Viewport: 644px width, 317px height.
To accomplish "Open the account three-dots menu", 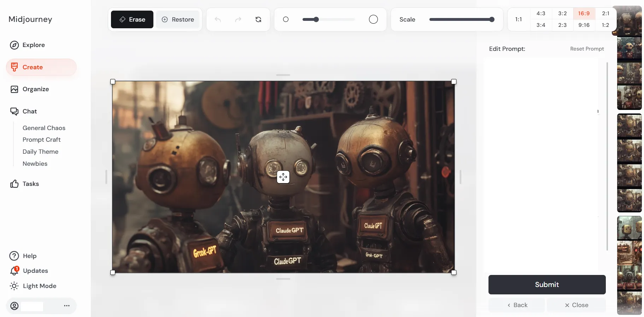I will pyautogui.click(x=67, y=306).
